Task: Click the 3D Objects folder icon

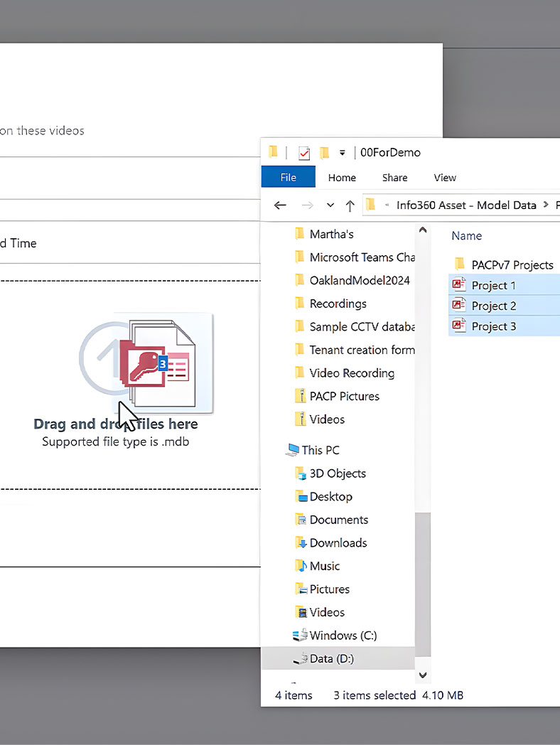Action: (x=301, y=473)
